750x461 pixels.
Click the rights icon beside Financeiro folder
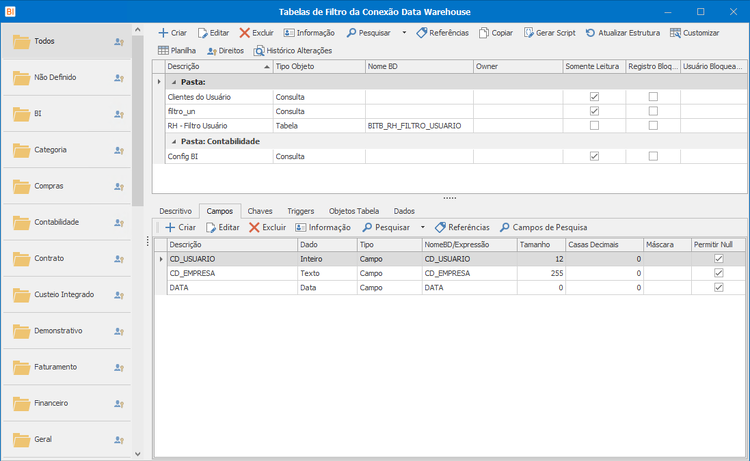click(x=119, y=404)
